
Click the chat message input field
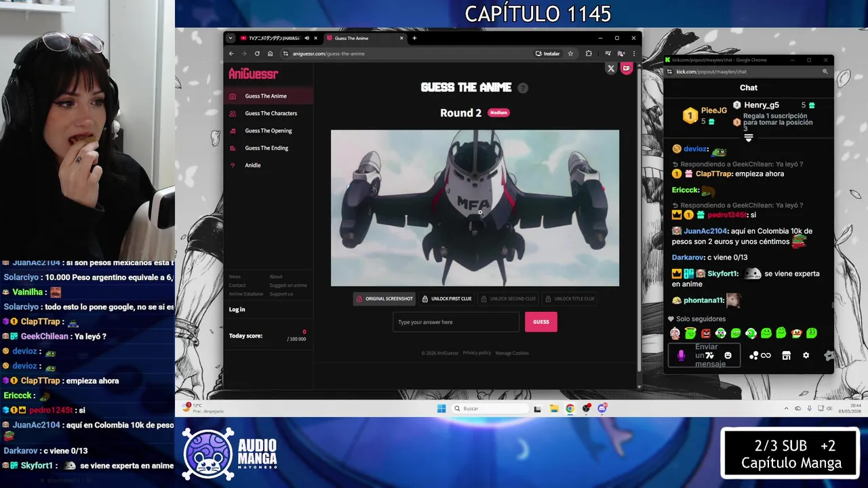click(705, 356)
